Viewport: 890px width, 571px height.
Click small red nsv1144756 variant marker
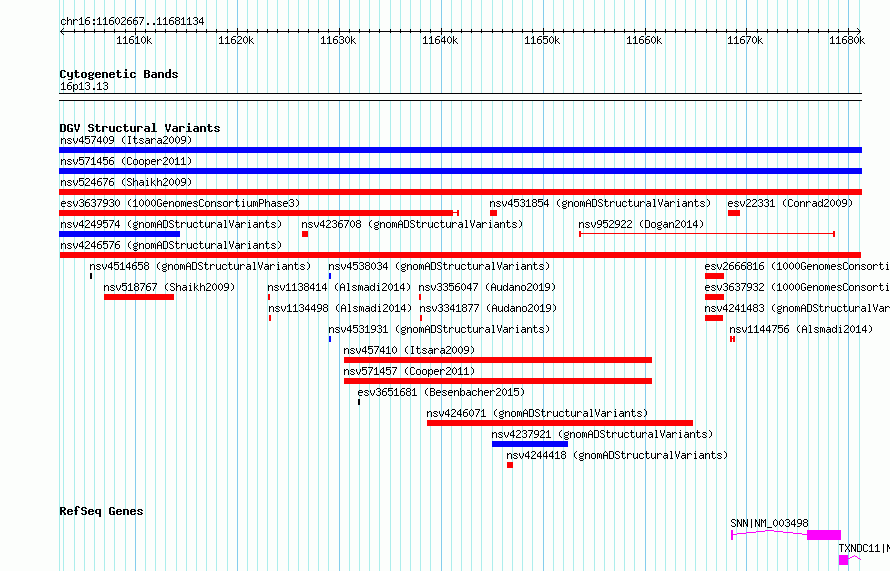[732, 339]
